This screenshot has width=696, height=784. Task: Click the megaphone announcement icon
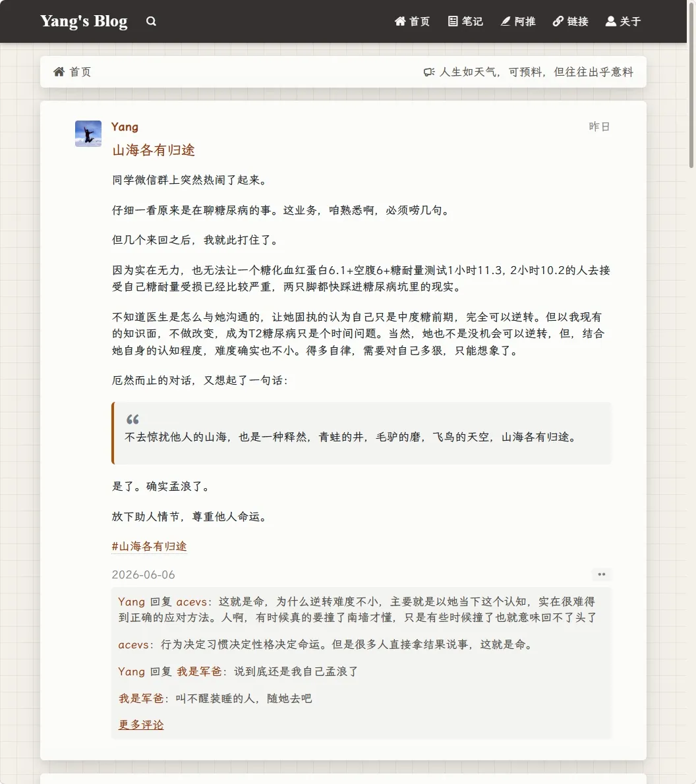click(429, 72)
